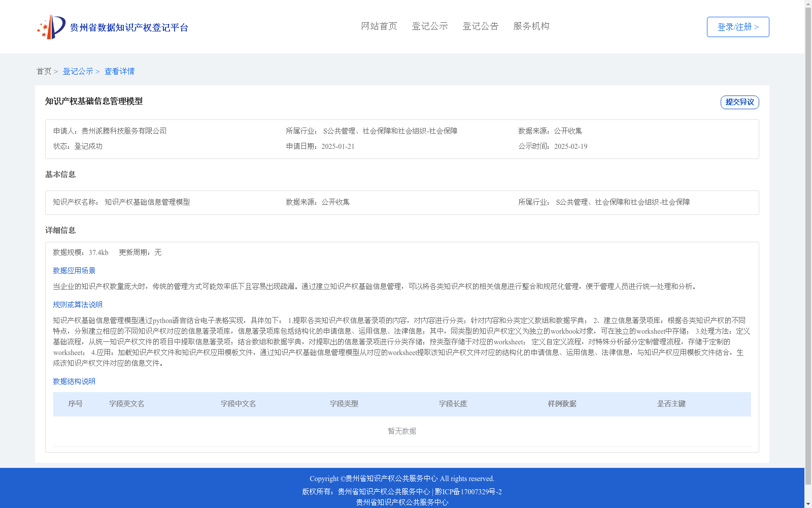This screenshot has width=812, height=508.
Task: Click the 字段长度 column header
Action: coord(453,404)
